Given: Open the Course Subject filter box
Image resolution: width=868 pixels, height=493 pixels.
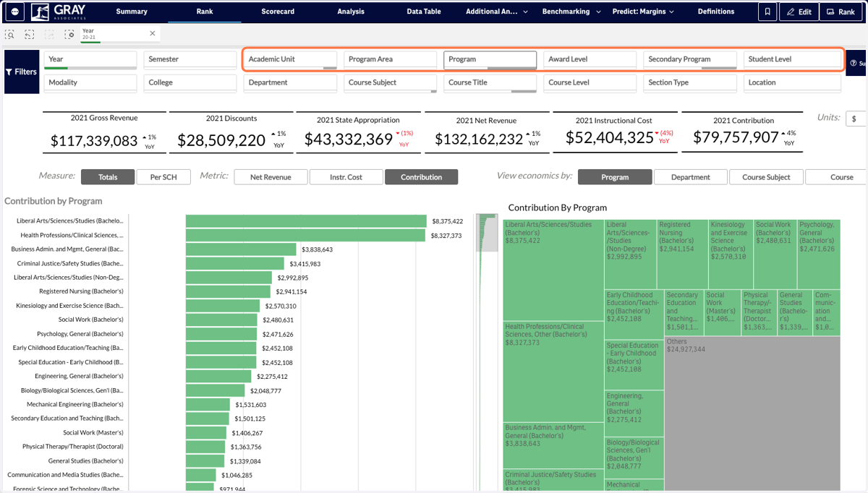Looking at the screenshot, I should (390, 83).
